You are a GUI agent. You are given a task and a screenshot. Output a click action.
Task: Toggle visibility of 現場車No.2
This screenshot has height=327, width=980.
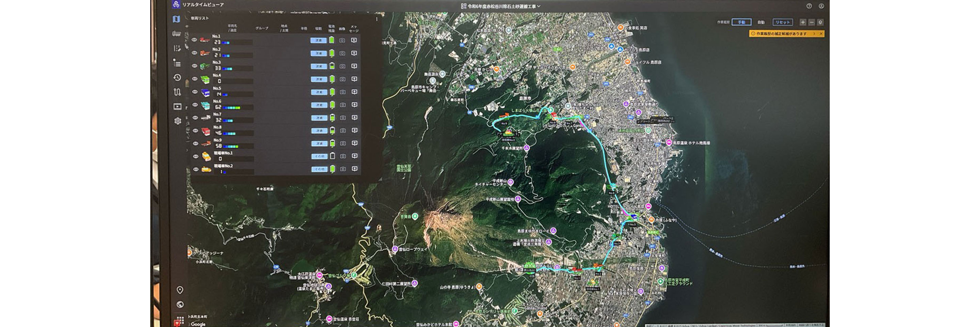click(x=196, y=169)
